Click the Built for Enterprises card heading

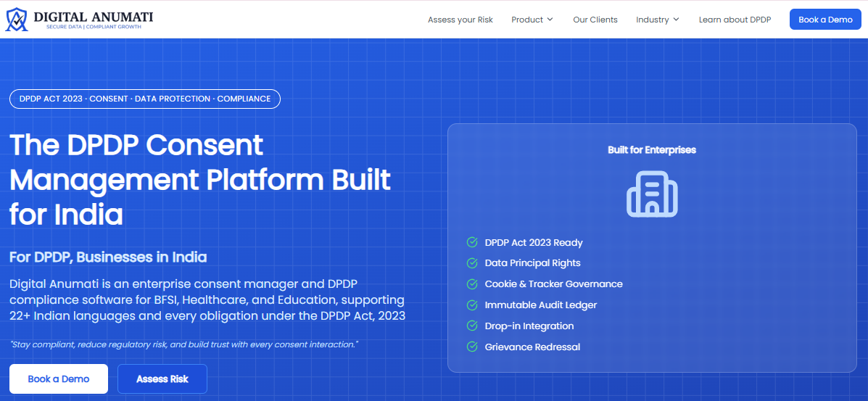point(652,149)
